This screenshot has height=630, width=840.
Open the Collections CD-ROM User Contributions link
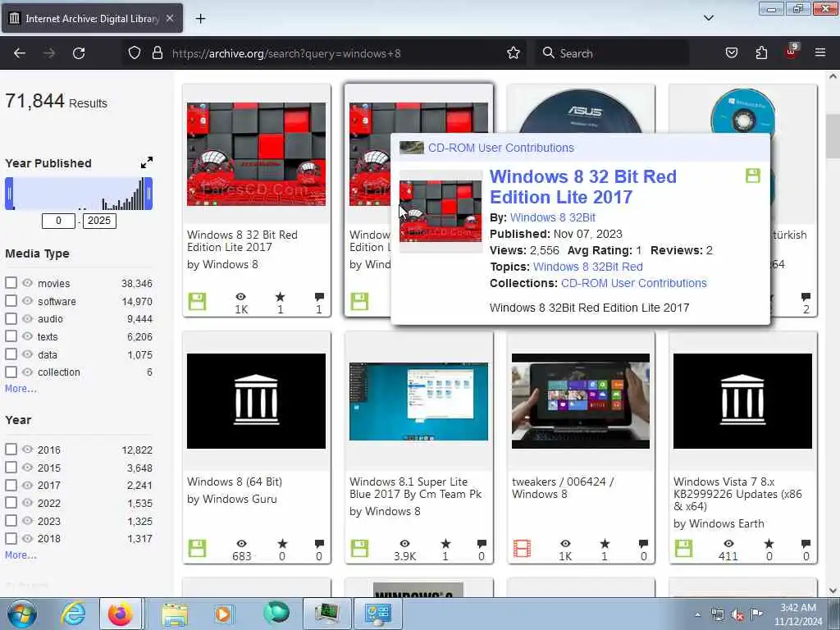click(634, 283)
